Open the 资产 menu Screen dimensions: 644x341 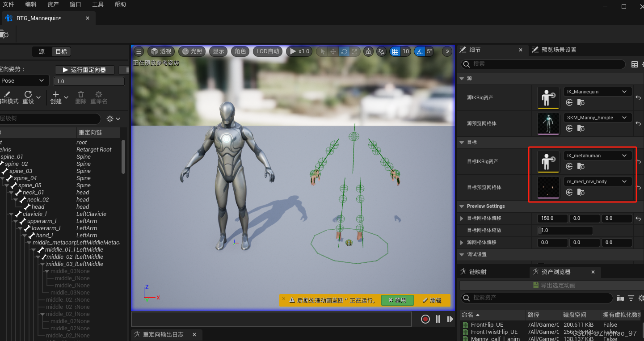pyautogui.click(x=53, y=4)
